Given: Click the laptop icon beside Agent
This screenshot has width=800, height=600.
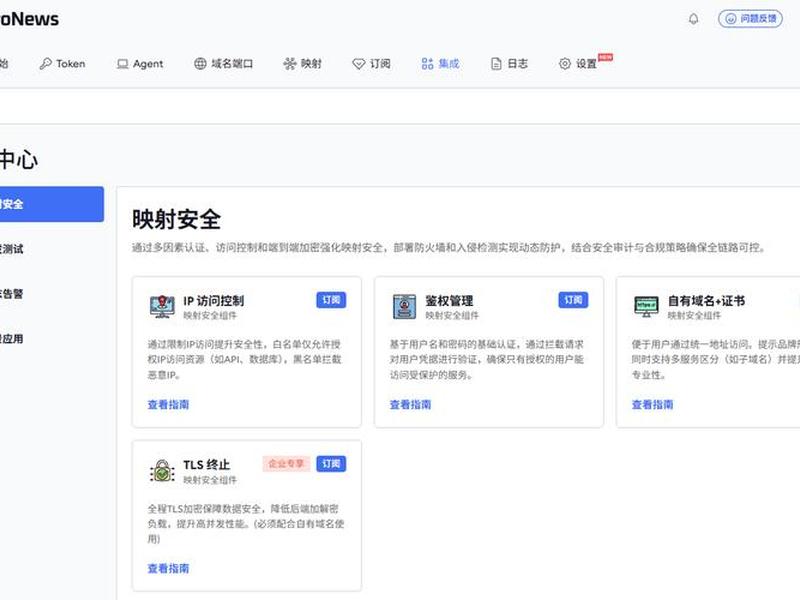Looking at the screenshot, I should tap(122, 64).
